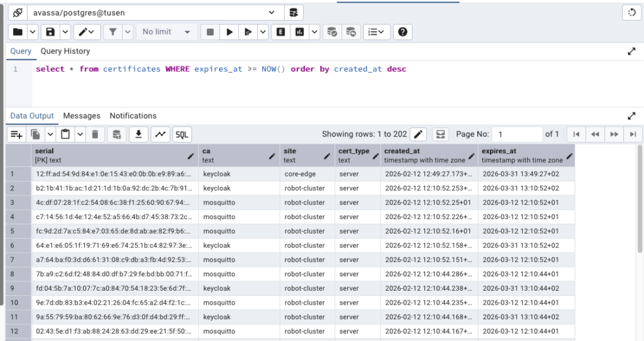Open the Macros list dropdown
The width and height of the screenshot is (644, 341).
click(376, 31)
